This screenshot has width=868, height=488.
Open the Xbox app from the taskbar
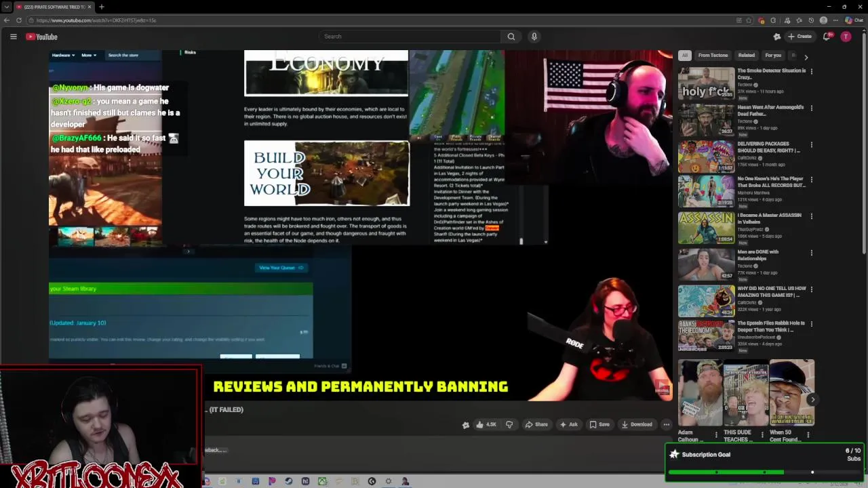(x=322, y=481)
